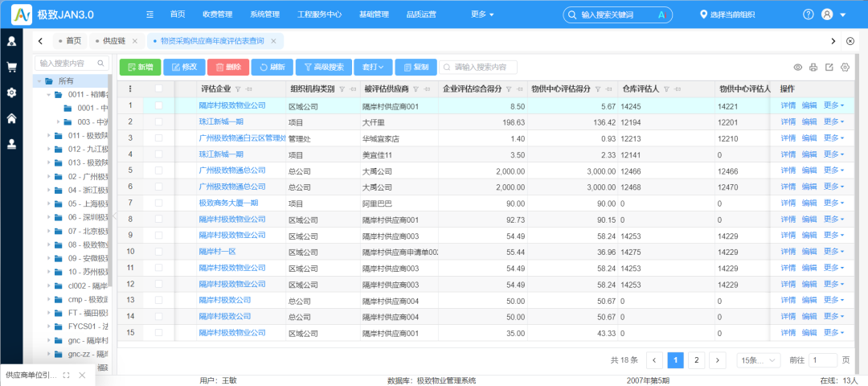Expand the 012 - 九江 tree node
The height and width of the screenshot is (386, 868).
click(x=49, y=149)
